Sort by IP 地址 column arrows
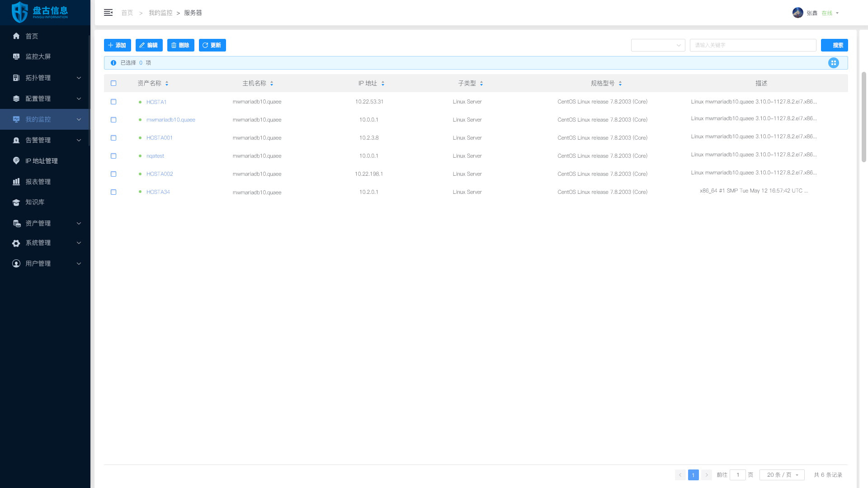868x488 pixels. [383, 84]
